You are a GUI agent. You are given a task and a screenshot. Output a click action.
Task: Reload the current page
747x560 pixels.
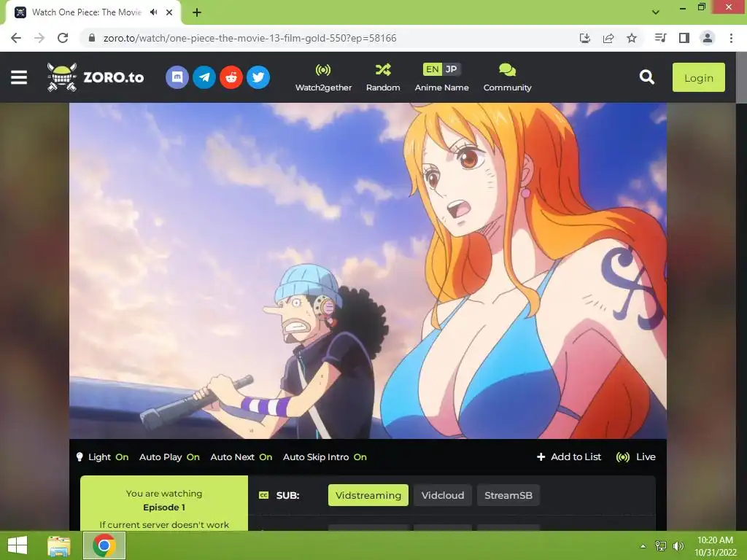(63, 38)
